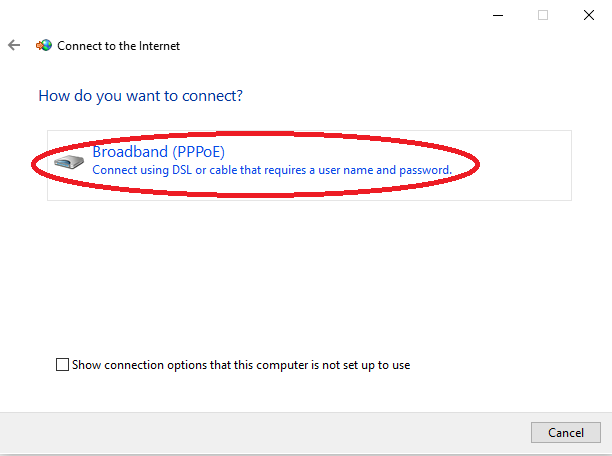Enable the show connection options checkbox

pos(63,365)
